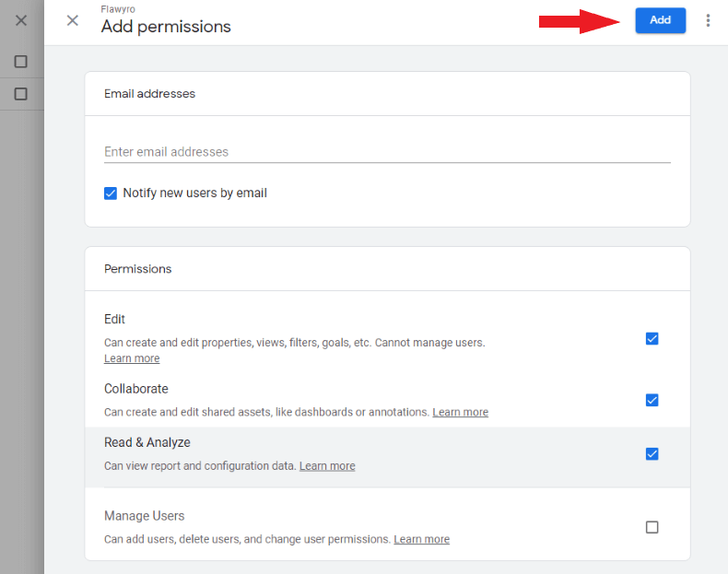Click the Enter email addresses field
This screenshot has height=574, width=728.
click(x=387, y=152)
